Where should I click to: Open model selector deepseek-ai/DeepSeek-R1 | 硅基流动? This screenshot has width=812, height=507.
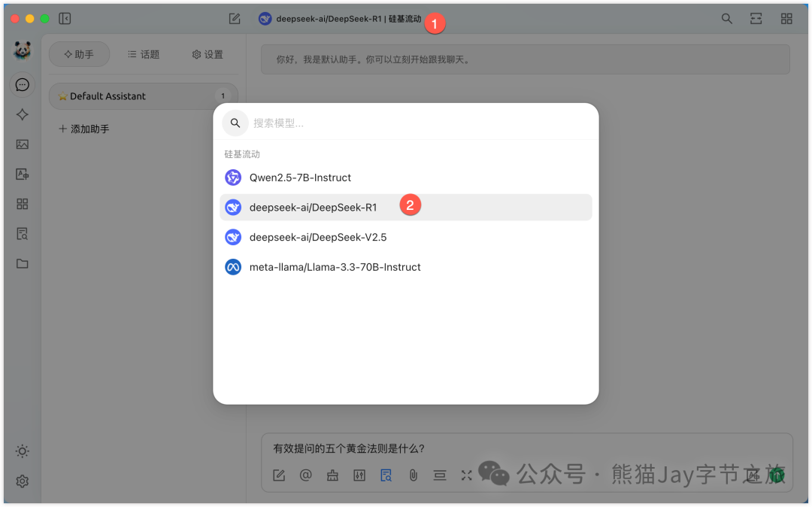tap(341, 19)
